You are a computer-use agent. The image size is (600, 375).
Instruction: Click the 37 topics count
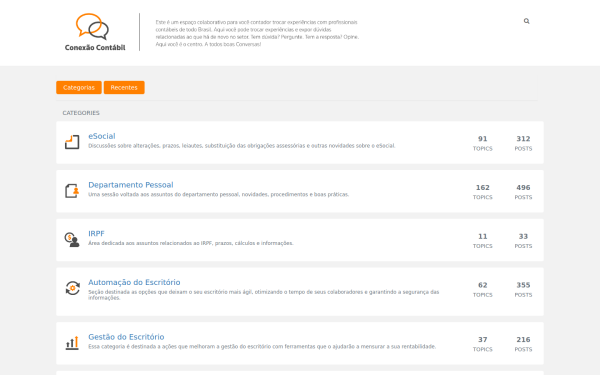(483, 340)
